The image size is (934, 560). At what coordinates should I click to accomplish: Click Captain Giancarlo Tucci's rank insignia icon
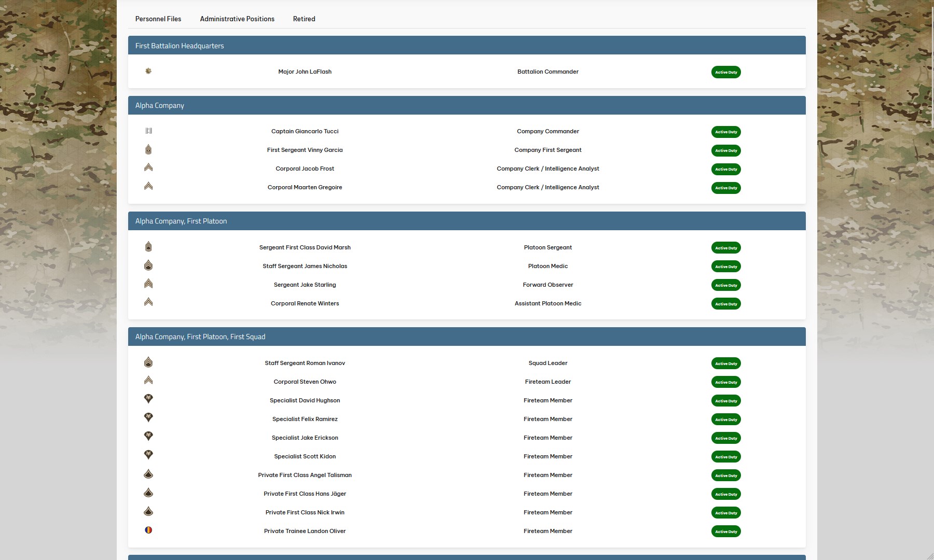[x=148, y=131]
